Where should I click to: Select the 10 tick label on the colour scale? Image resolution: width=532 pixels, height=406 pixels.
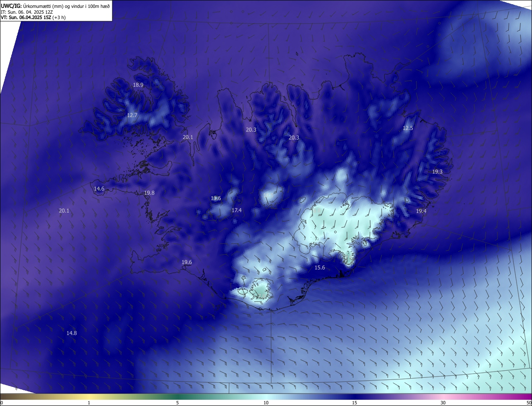coord(266,403)
